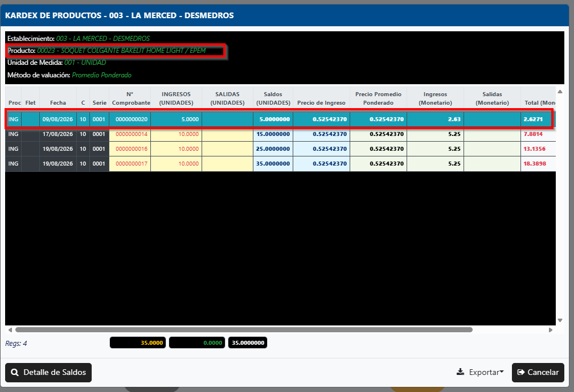This screenshot has height=392, width=574.
Task: Click the N° Comprobante column header
Action: 130,98
